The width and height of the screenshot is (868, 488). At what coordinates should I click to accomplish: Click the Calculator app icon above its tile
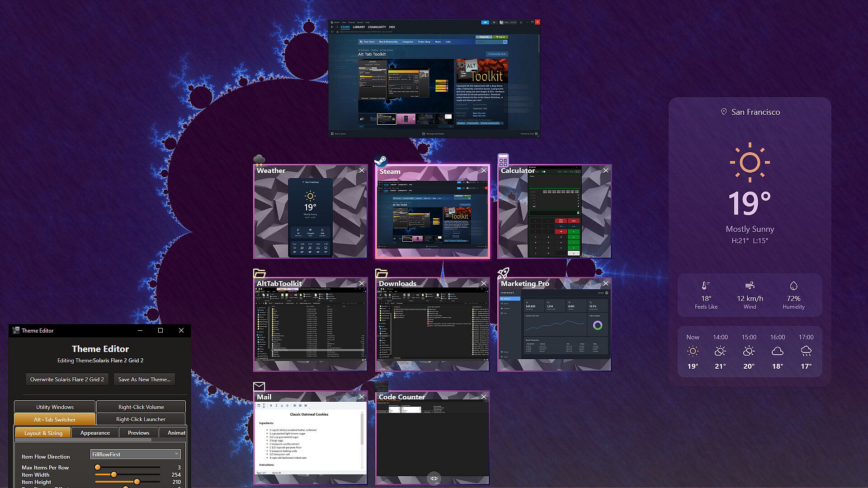tap(503, 160)
